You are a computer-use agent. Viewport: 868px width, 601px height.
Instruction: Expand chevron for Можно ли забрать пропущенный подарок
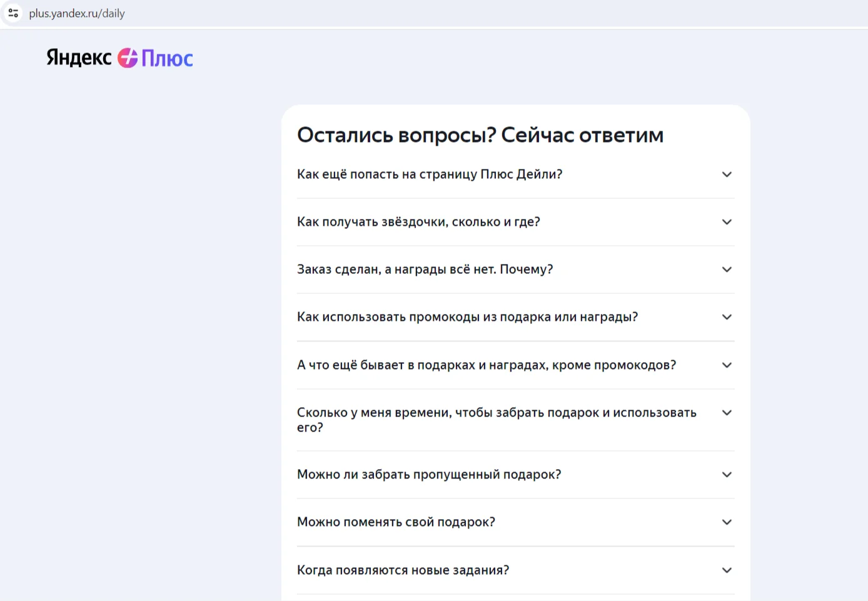click(x=727, y=475)
